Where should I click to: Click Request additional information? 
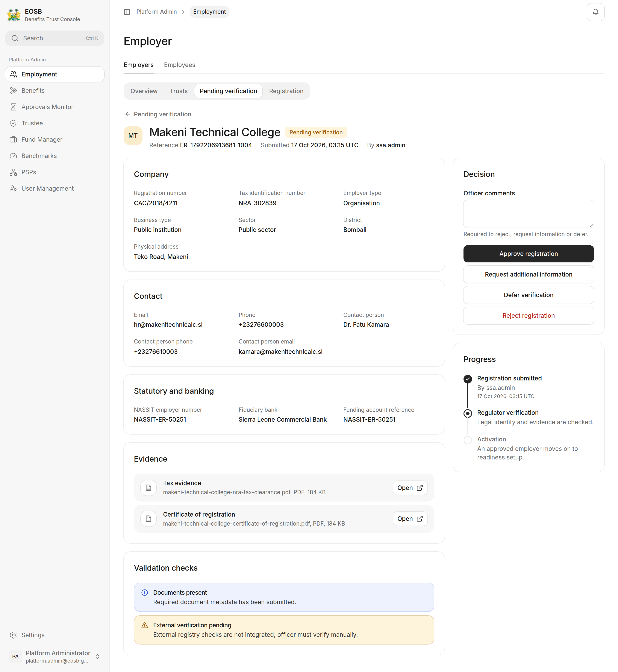point(528,274)
